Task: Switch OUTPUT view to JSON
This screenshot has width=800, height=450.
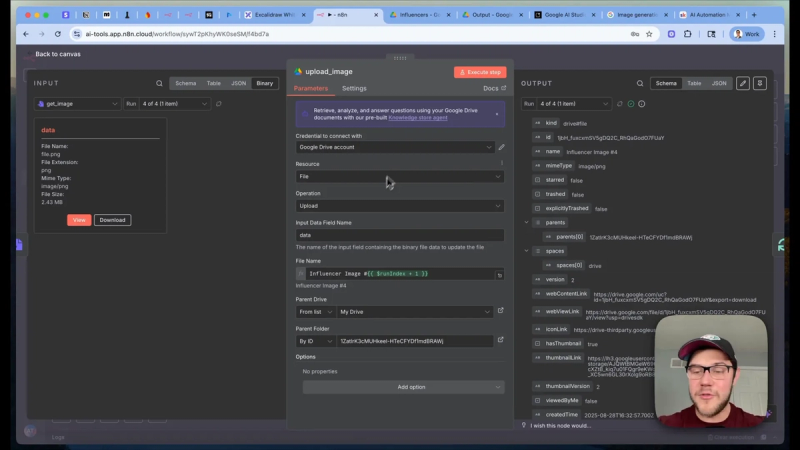Action: click(719, 83)
